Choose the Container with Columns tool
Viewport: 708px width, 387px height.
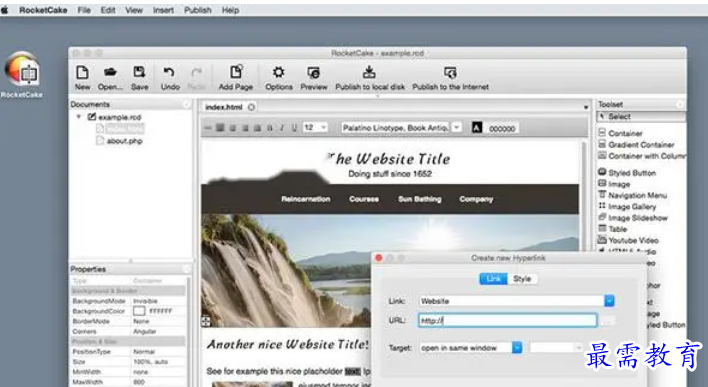(x=642, y=156)
